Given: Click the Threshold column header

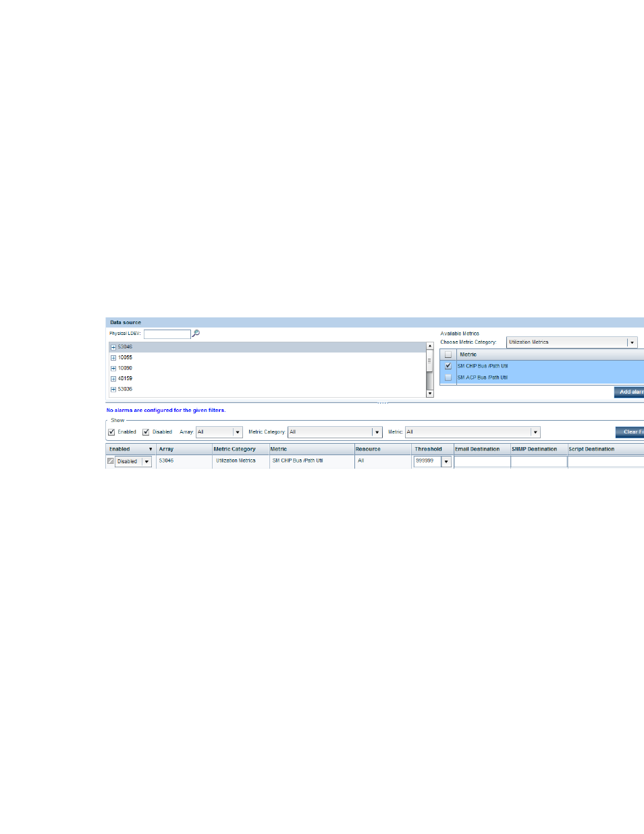Looking at the screenshot, I should tap(433, 449).
